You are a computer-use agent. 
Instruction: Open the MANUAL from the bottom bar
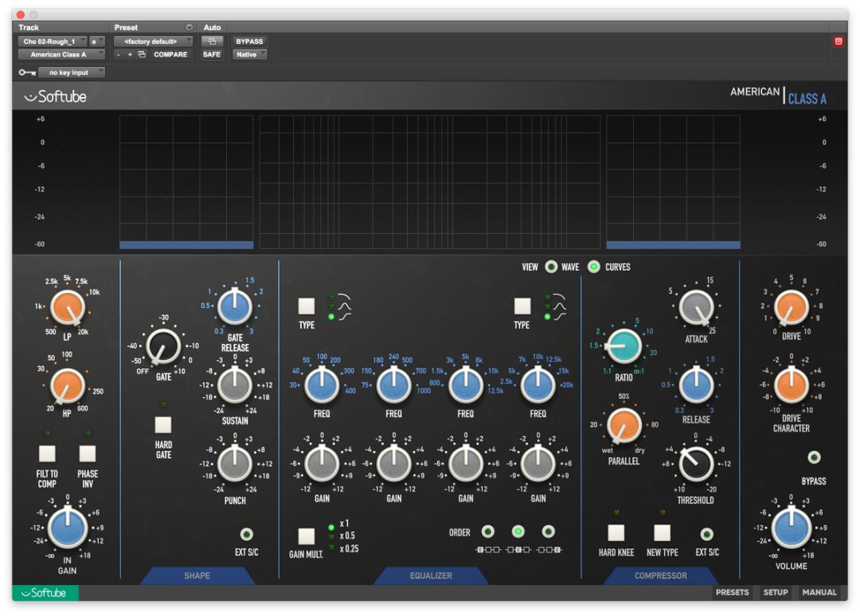pos(819,592)
